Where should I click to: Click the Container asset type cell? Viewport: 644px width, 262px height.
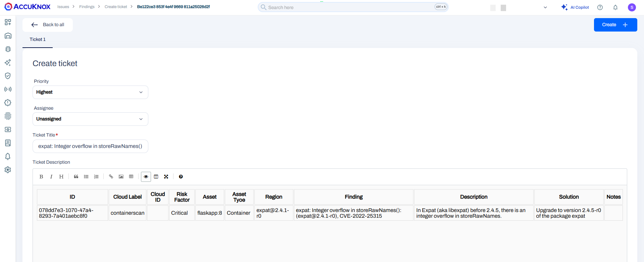coord(239,213)
